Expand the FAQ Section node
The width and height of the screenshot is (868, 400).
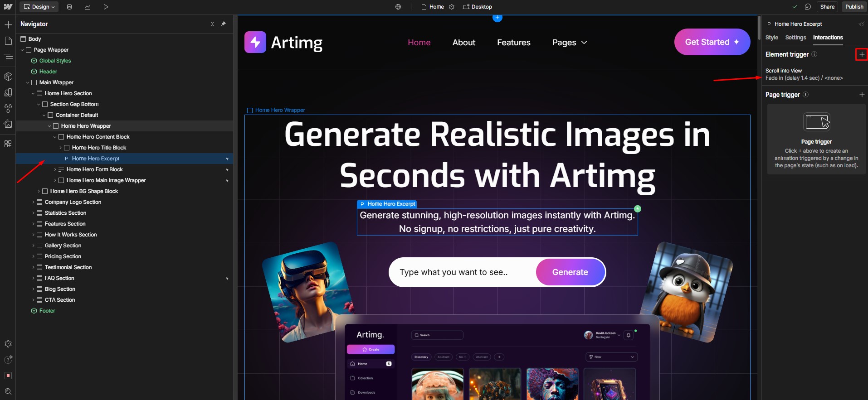pyautogui.click(x=33, y=278)
